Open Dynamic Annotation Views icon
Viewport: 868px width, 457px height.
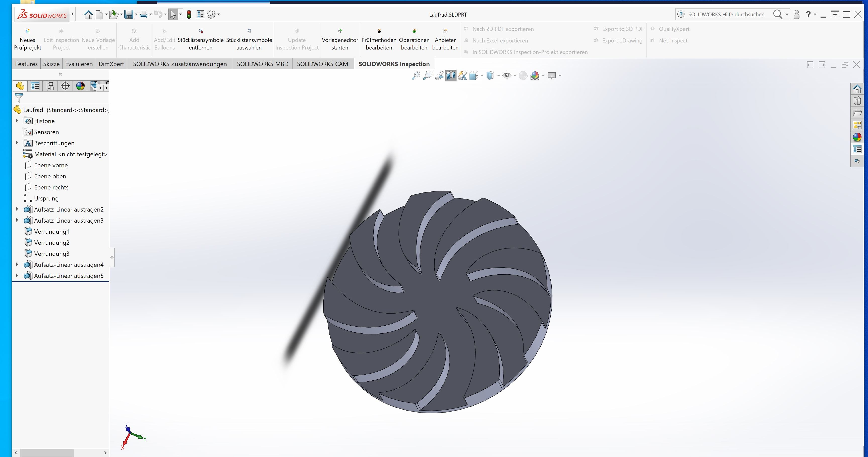point(462,76)
